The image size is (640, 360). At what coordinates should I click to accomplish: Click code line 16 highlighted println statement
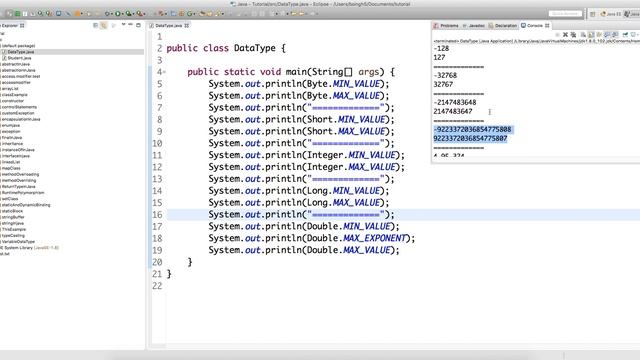click(301, 215)
